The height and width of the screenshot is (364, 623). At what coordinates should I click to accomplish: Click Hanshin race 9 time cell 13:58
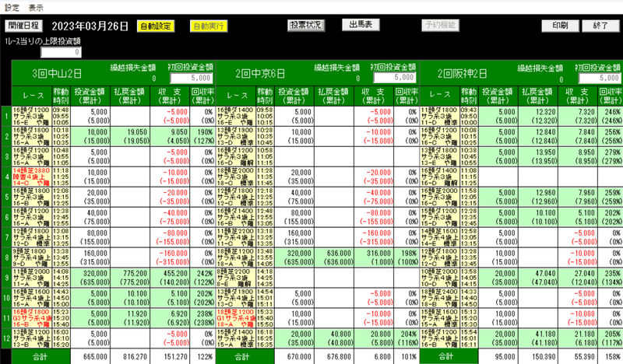pos(469,278)
